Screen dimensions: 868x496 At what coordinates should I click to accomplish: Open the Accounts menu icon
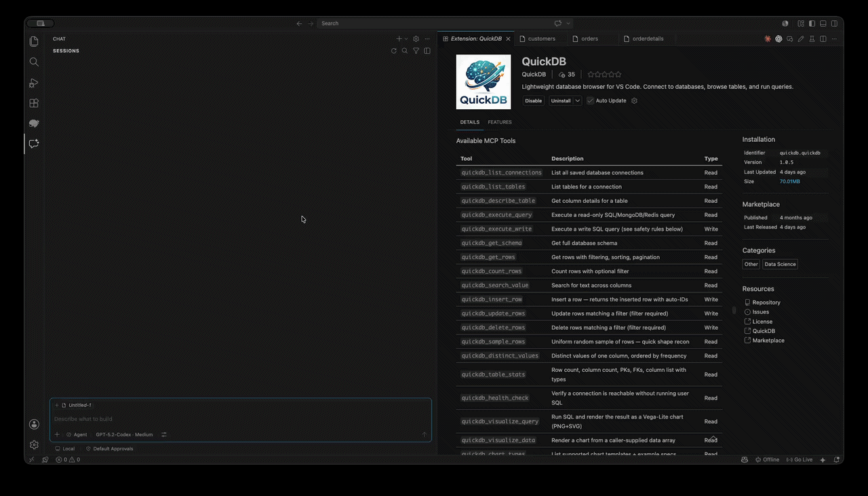[x=34, y=424]
